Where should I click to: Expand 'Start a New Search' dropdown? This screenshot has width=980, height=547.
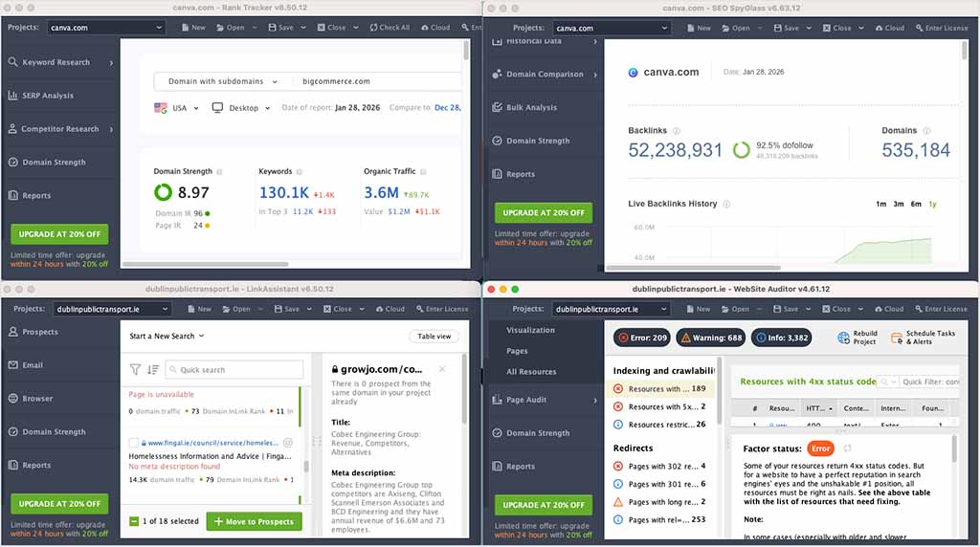167,336
